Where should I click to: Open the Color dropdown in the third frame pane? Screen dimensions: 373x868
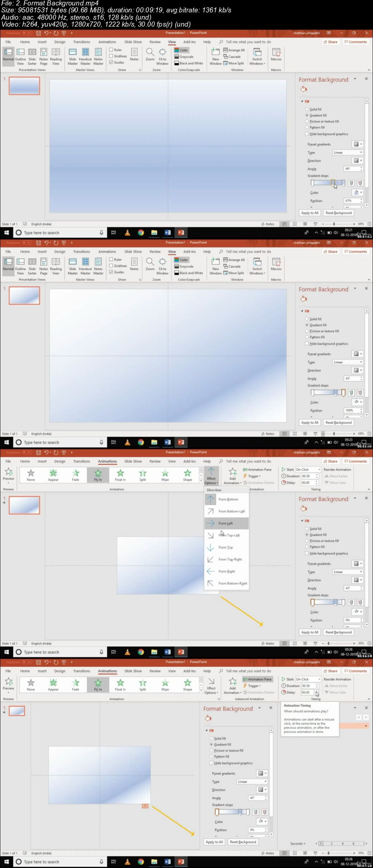point(357,612)
